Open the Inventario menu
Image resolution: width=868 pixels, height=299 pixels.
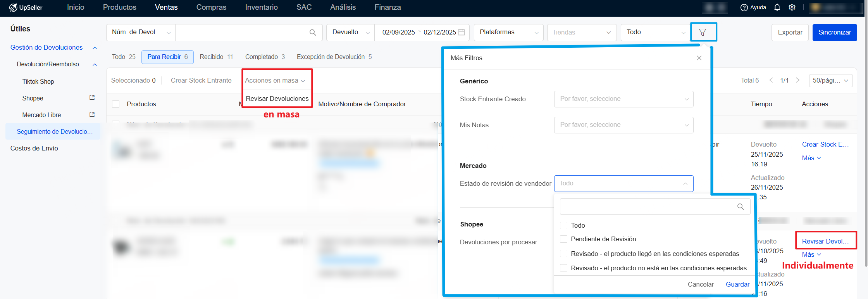261,7
